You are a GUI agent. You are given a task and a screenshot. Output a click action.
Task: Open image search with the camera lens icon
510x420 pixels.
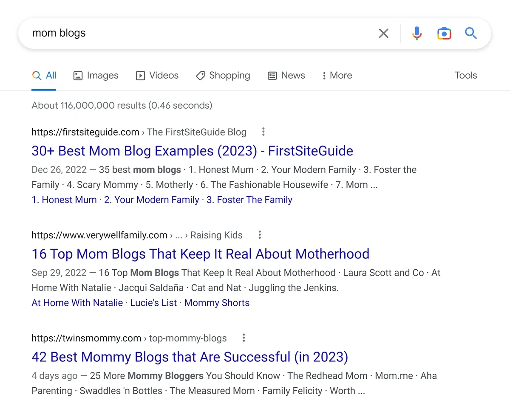pos(444,33)
